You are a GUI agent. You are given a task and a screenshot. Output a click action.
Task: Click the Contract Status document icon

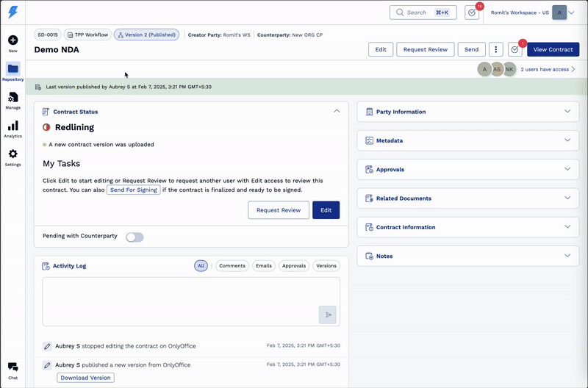(46, 112)
